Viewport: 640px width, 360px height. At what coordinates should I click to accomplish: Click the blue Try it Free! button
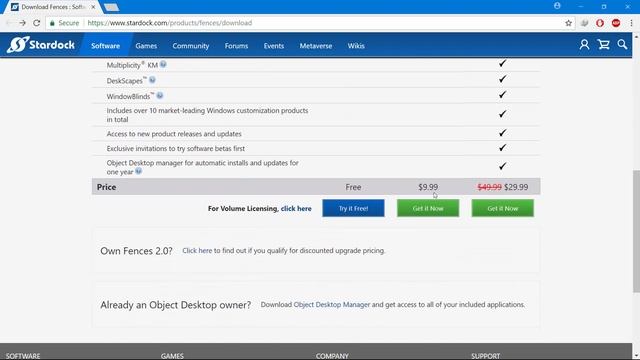click(x=353, y=208)
